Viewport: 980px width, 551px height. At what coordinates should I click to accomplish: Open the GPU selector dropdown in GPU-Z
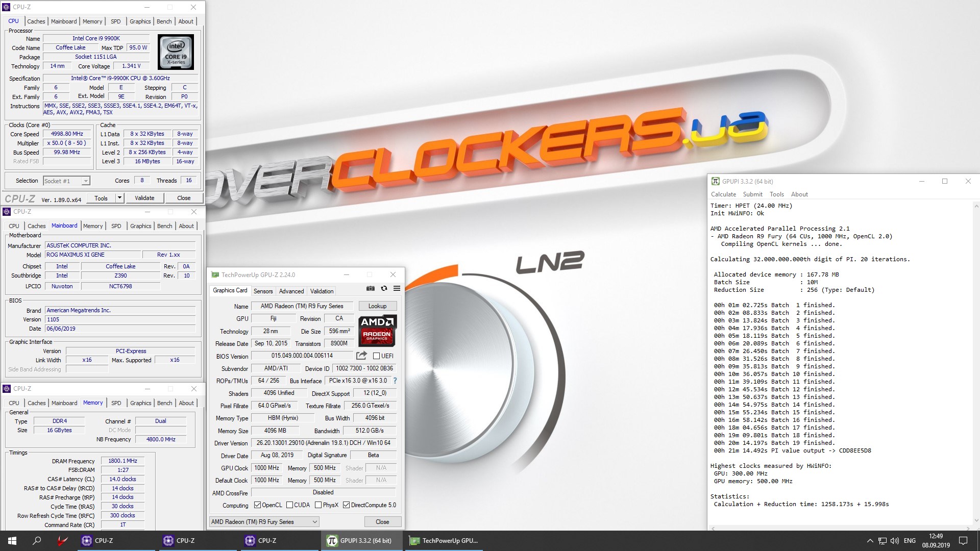click(314, 521)
